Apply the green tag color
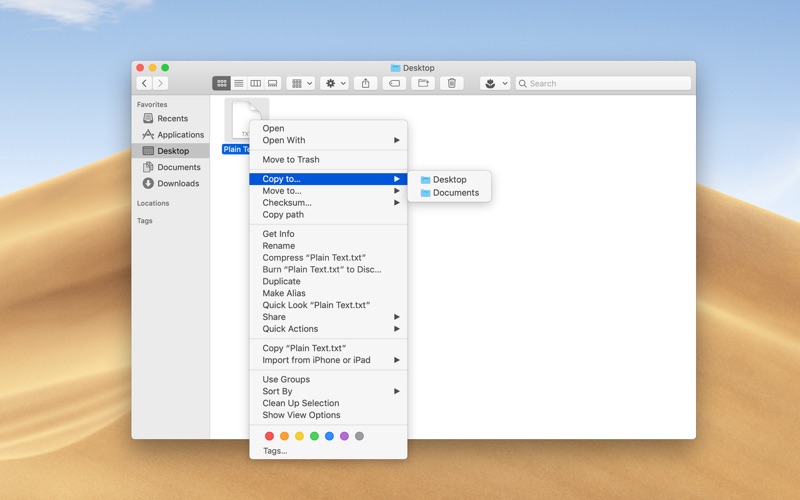 tap(314, 436)
